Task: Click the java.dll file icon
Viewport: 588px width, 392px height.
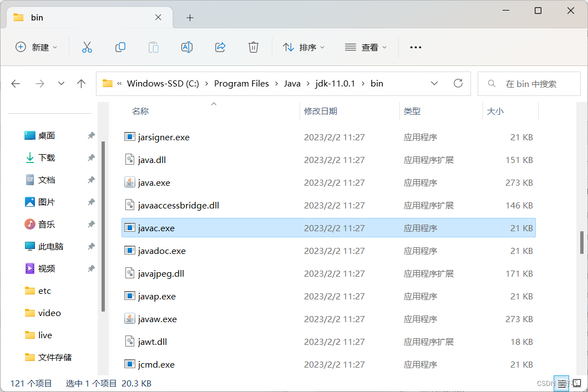Action: coord(129,160)
